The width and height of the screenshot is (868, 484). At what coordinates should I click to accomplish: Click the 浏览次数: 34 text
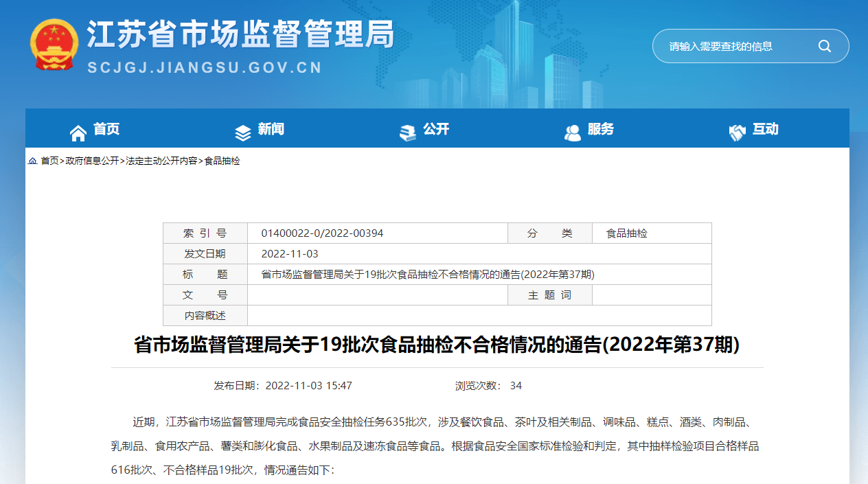pos(488,386)
